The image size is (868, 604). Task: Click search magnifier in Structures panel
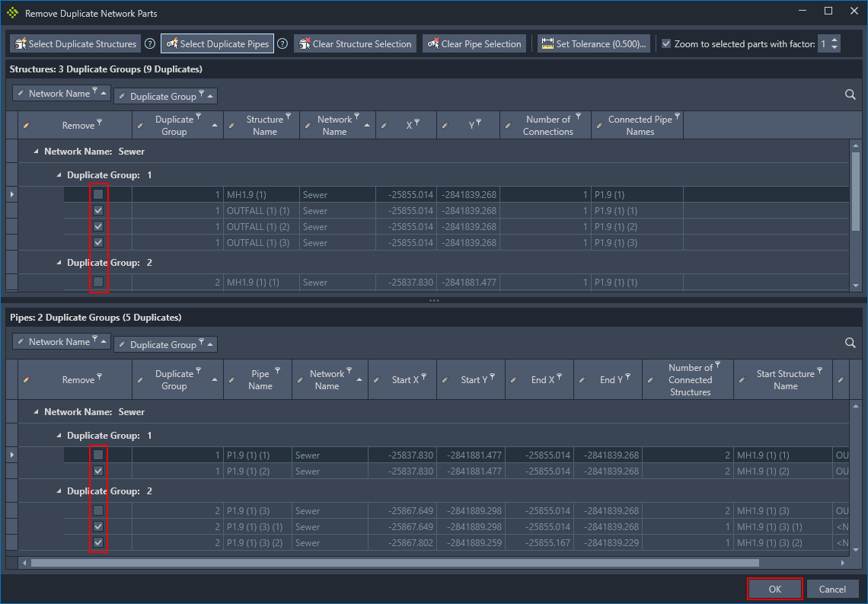coord(850,94)
